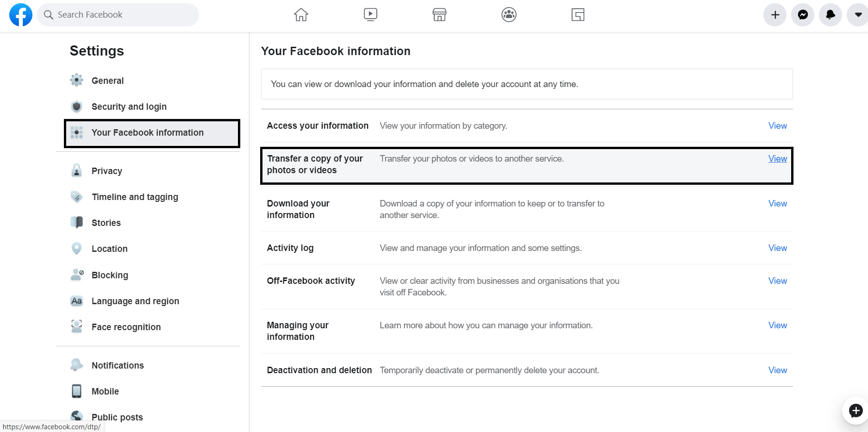Click 'Download your information' heading
This screenshot has width=868, height=432.
tap(298, 209)
